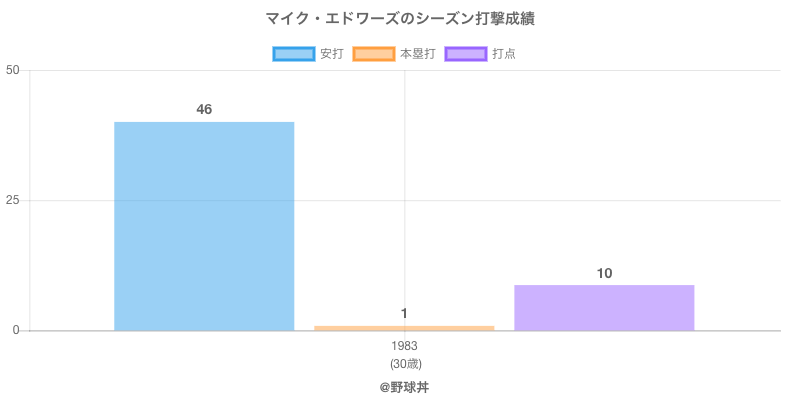Toggle the orange 本塁打 legend swatch
The height and width of the screenshot is (400, 800).
pos(374,54)
